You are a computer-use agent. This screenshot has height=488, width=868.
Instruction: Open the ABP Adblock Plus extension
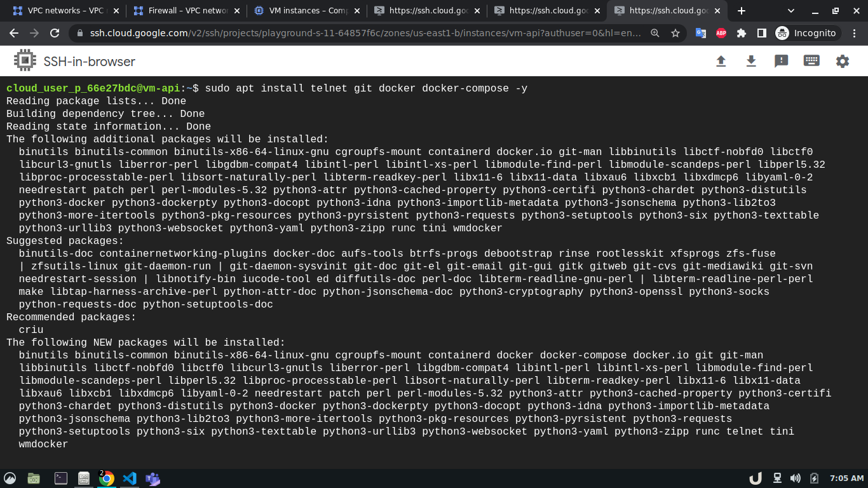[721, 33]
